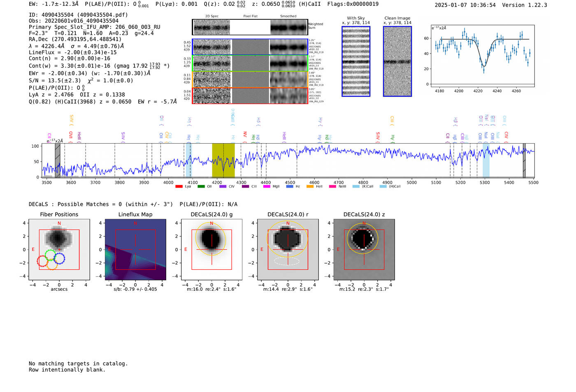
Task: Click the MgII magenta legend swatch
Action: click(x=267, y=186)
